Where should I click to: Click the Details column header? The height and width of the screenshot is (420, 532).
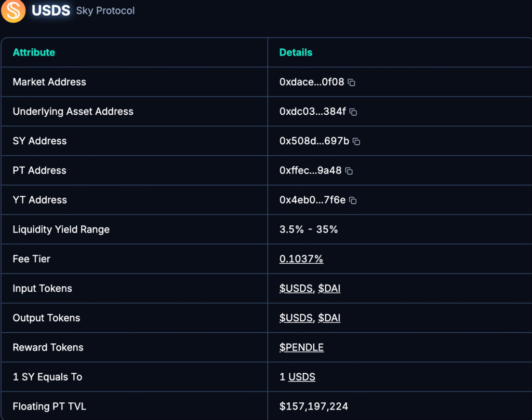pyautogui.click(x=296, y=52)
